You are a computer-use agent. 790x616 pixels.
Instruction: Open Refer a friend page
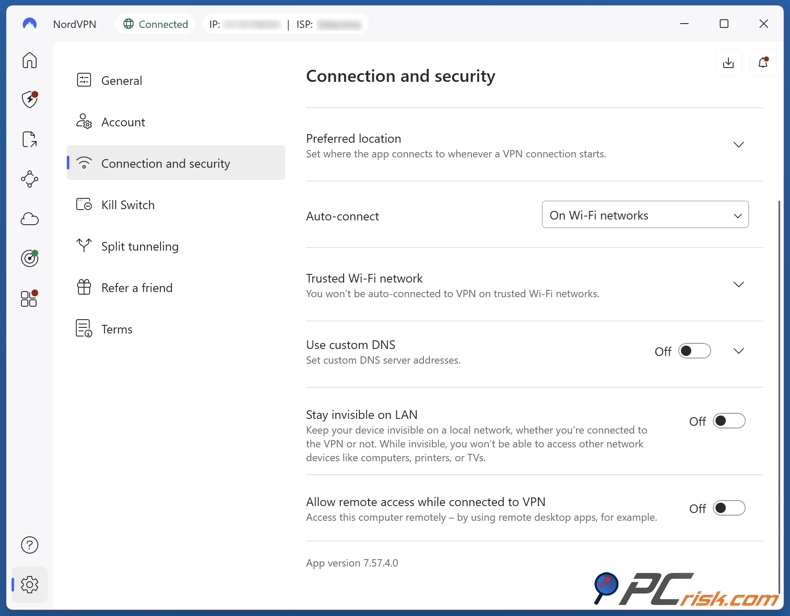[x=136, y=288]
